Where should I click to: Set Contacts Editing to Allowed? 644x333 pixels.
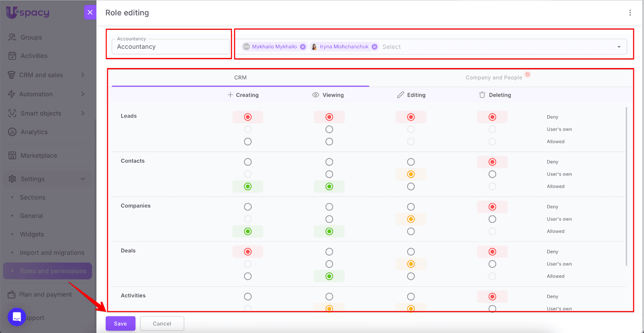(411, 186)
